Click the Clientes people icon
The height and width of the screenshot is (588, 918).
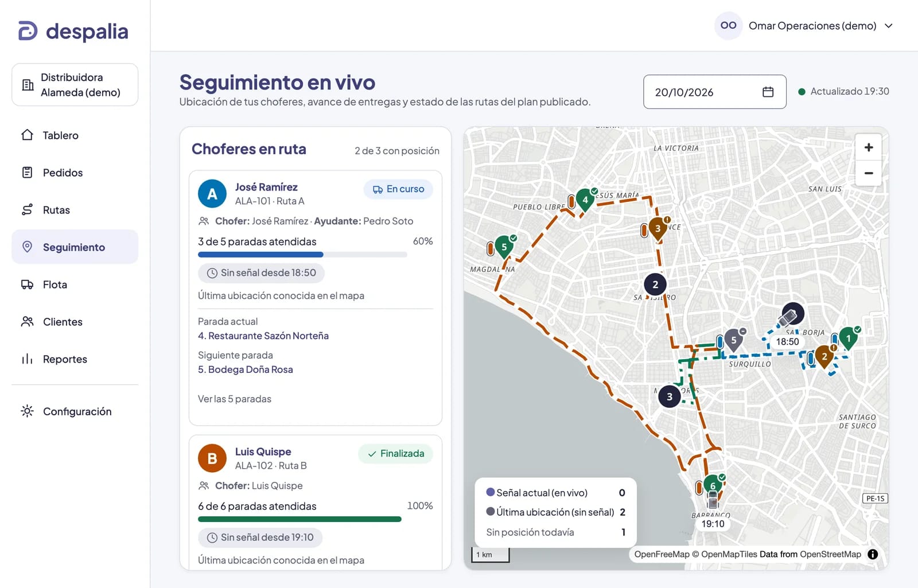27,322
